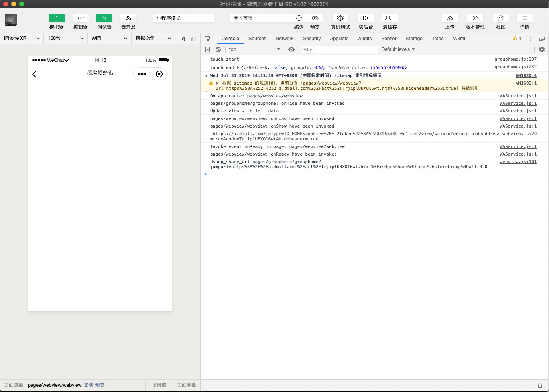Switch to the Storage tab
The image size is (549, 392).
point(414,39)
